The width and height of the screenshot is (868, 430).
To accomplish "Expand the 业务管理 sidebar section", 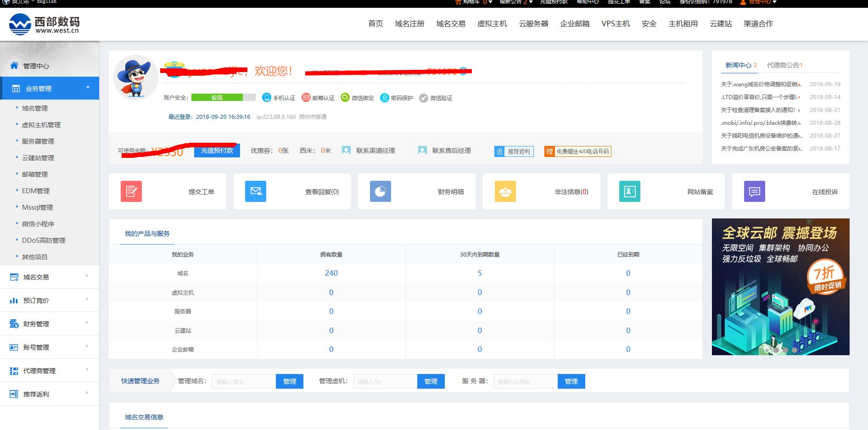I will coord(50,88).
